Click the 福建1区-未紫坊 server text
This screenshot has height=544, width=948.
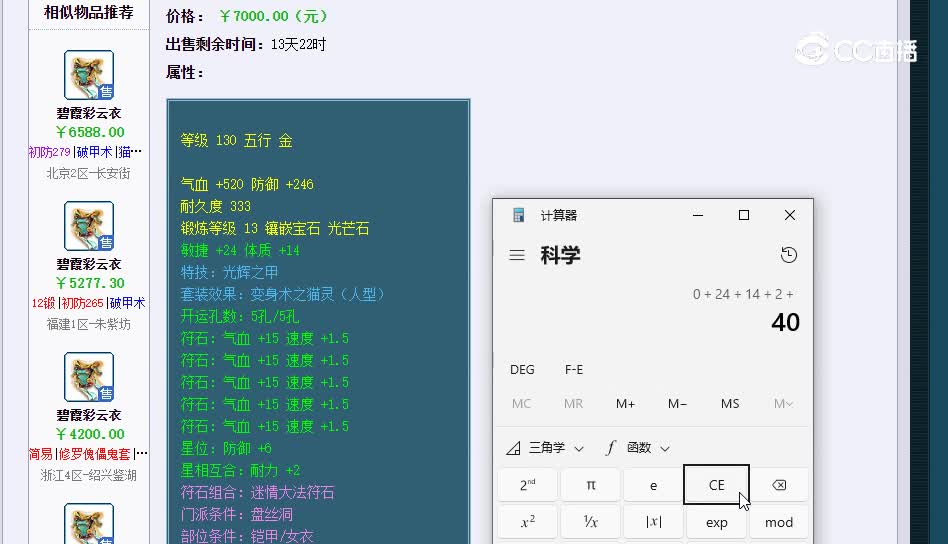88,325
